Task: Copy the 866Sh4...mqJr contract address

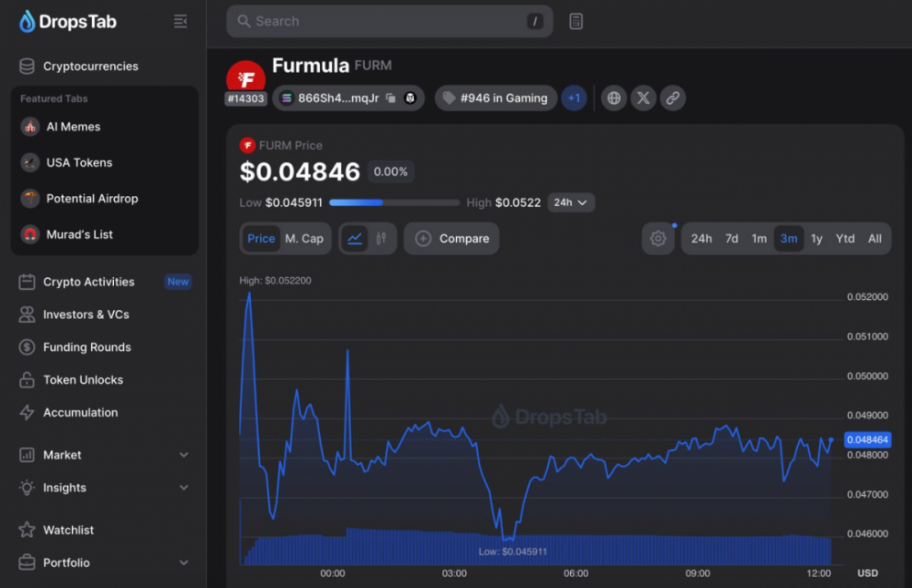Action: (x=390, y=98)
